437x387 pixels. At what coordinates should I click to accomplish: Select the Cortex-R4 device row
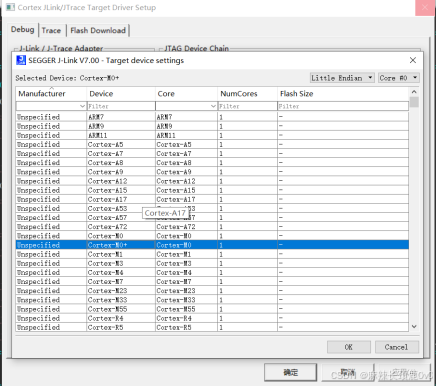click(x=212, y=318)
